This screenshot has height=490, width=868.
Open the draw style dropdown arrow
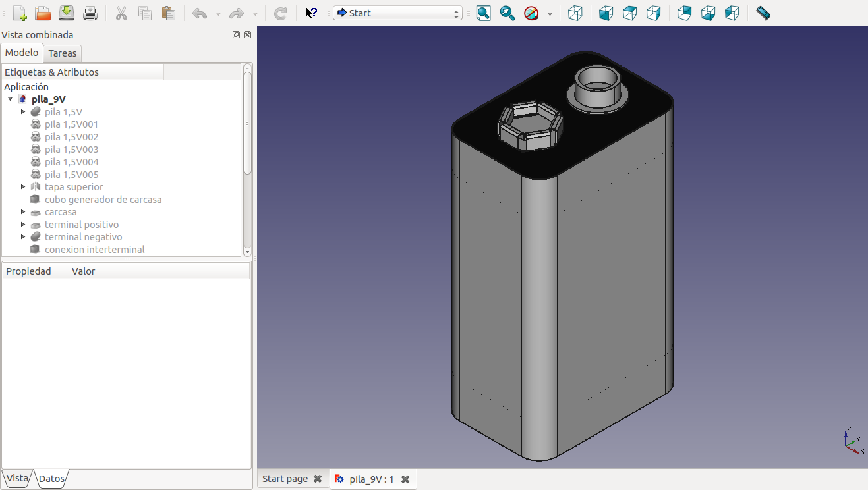[x=550, y=14]
